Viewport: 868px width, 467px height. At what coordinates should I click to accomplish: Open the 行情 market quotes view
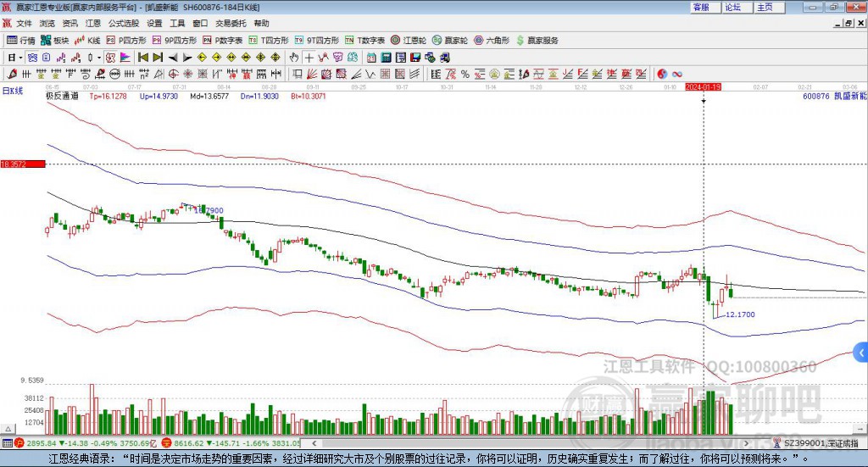[x=21, y=41]
